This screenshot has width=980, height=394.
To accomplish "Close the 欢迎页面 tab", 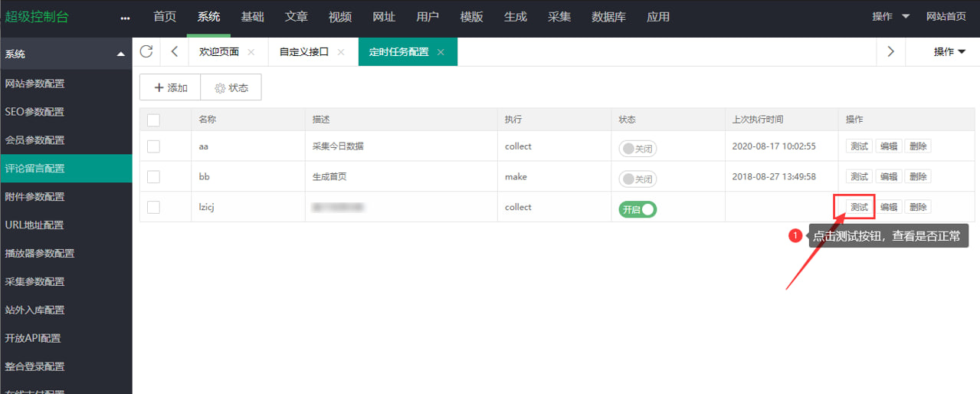I will (251, 52).
